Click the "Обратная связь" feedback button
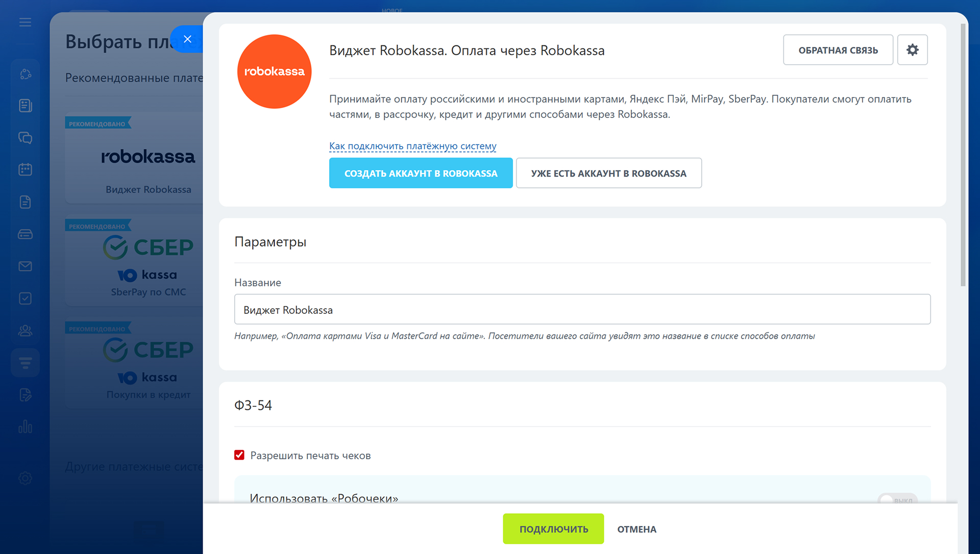This screenshot has width=980, height=554. pos(838,50)
